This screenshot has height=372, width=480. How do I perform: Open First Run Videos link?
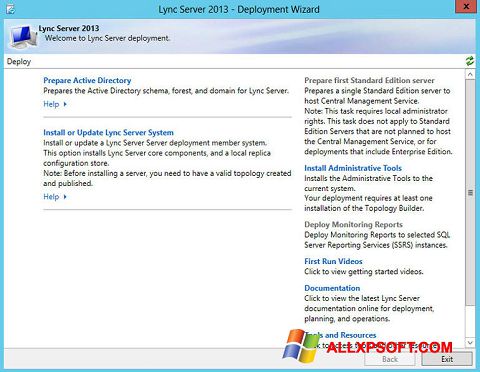click(x=333, y=261)
